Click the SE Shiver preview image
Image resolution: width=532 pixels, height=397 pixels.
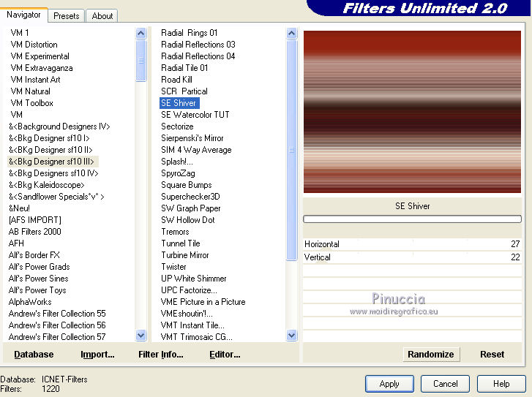point(412,112)
